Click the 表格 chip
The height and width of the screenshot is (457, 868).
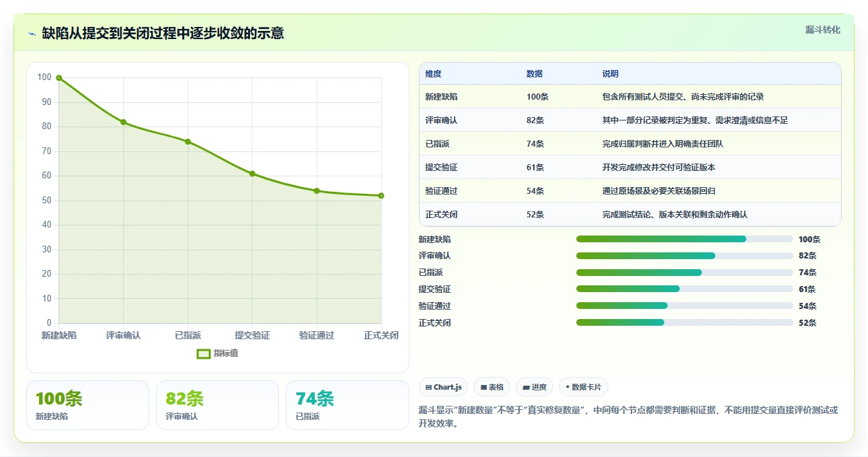(492, 387)
